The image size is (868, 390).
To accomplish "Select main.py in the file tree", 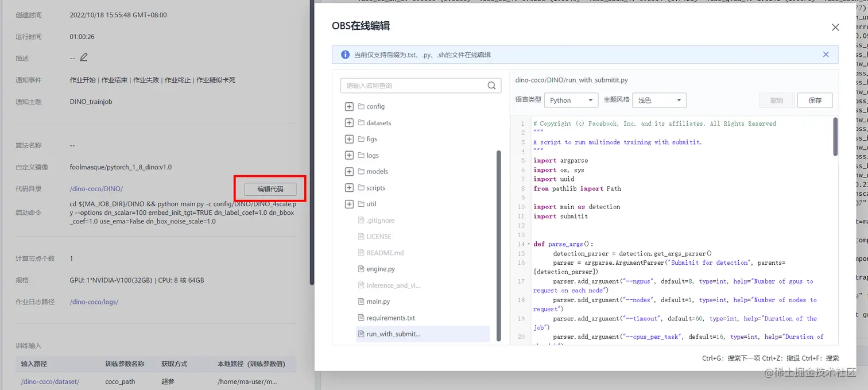I will coord(378,302).
